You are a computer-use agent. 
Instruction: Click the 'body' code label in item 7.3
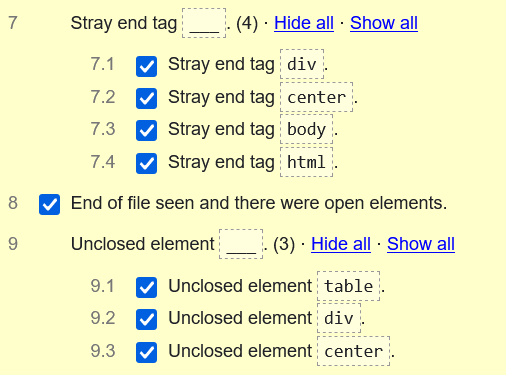[306, 129]
